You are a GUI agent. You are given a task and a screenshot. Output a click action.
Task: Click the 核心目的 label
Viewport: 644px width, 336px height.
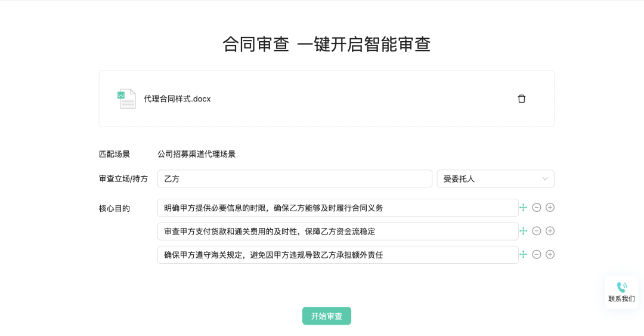click(114, 208)
